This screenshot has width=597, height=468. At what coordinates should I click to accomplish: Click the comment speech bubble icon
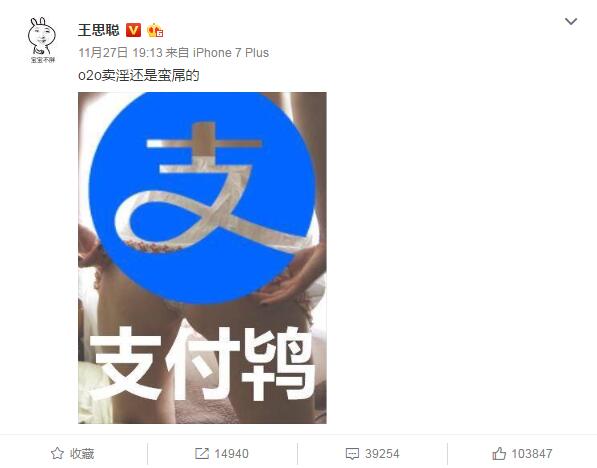click(352, 454)
